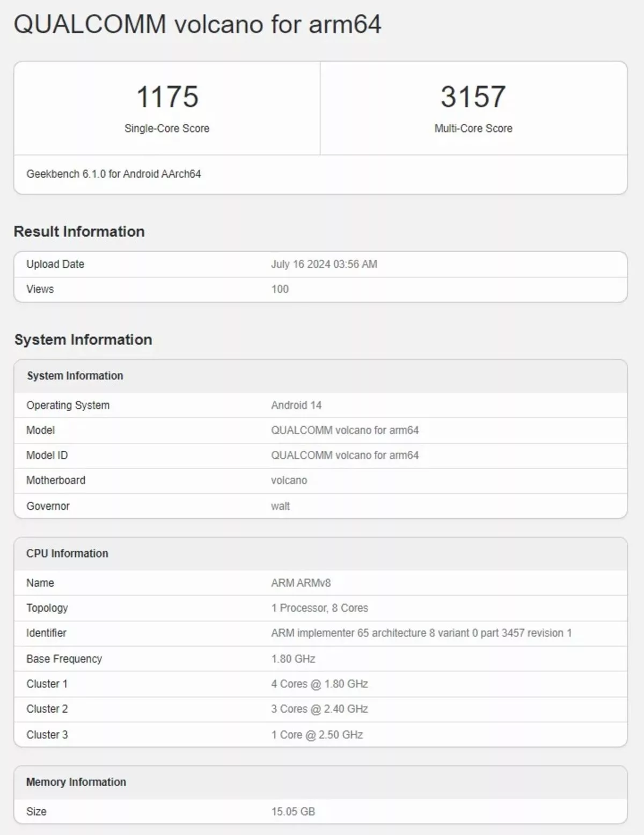Select the Operating System value Android 14

coord(296,405)
